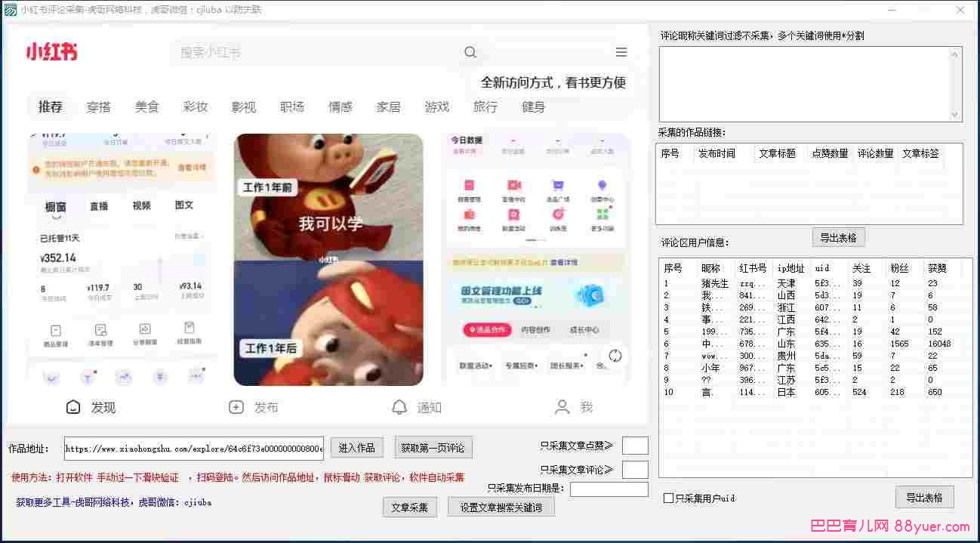The image size is (980, 543).
Task: Click the 16048 likes value
Action: (x=939, y=344)
